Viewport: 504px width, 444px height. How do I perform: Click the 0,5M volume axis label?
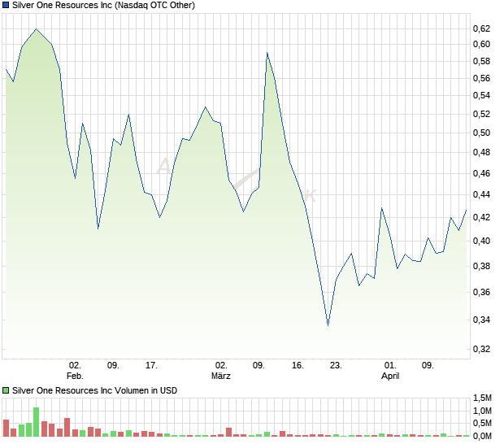482,424
